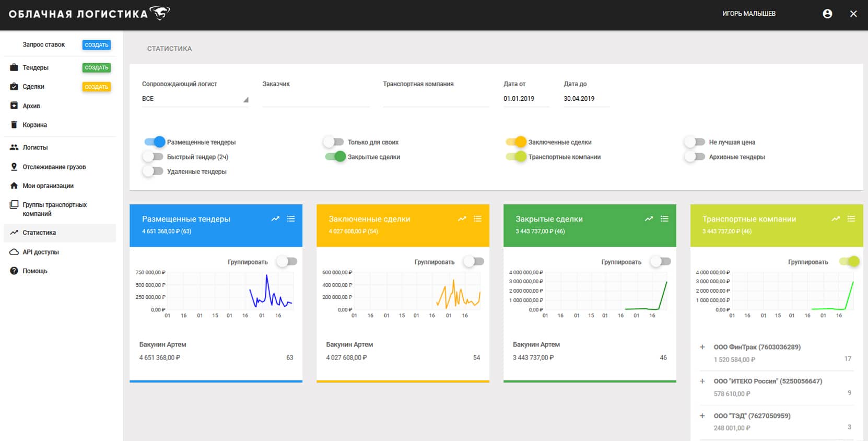Click chart icon on Размещенные тендеры card
Screen dimensions: 868x441
click(x=275, y=219)
